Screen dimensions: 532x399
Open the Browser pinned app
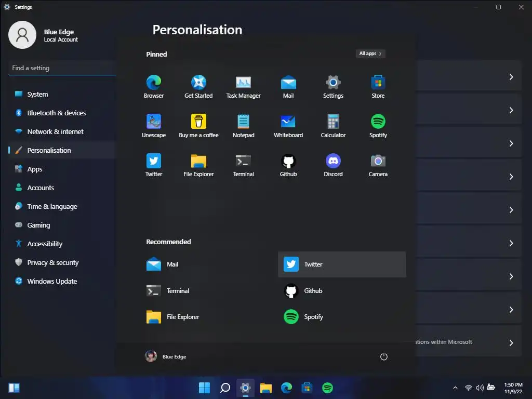154,87
